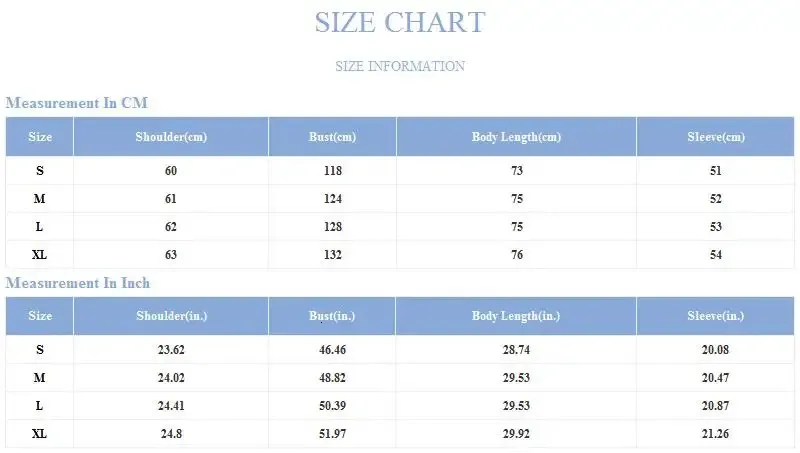Image resolution: width=800 pixels, height=453 pixels.
Task: Click the Body Length(in.) column header
Action: pyautogui.click(x=516, y=316)
